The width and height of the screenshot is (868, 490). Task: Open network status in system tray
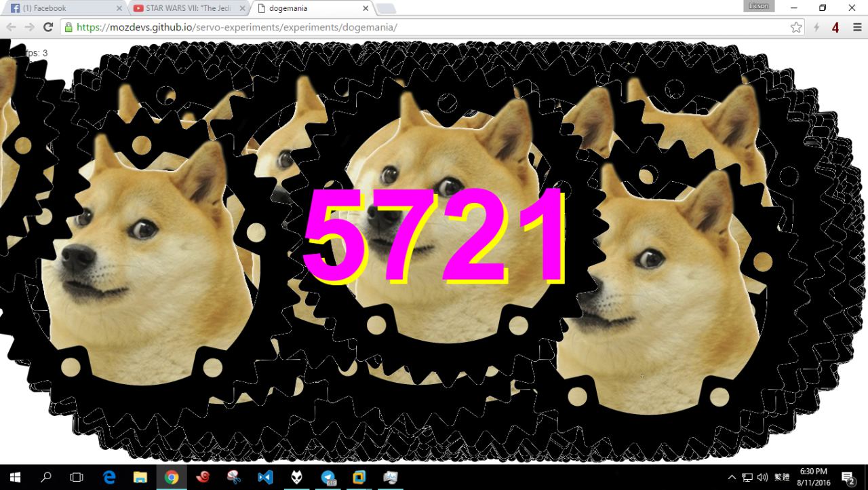pos(747,477)
